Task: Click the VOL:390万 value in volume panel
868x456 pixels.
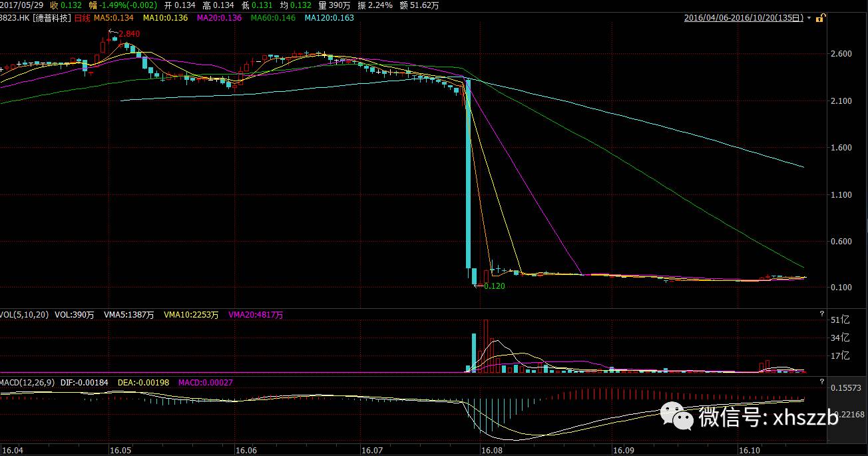Action: click(74, 315)
